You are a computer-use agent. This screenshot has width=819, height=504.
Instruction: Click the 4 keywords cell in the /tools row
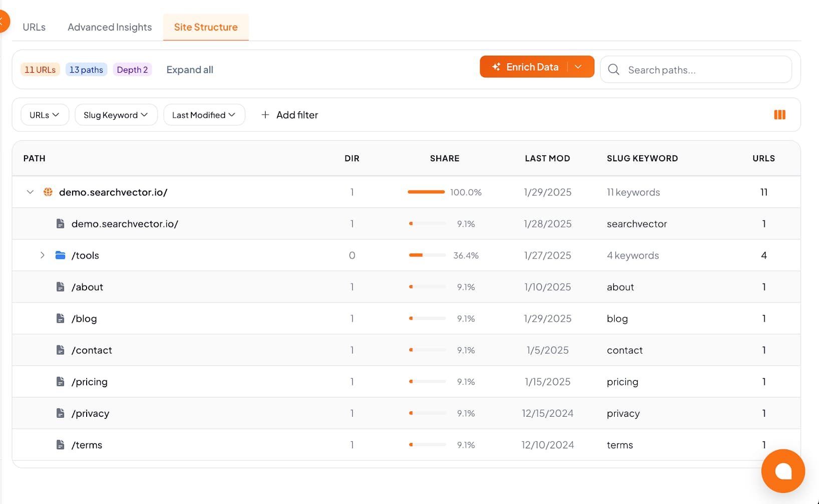633,256
